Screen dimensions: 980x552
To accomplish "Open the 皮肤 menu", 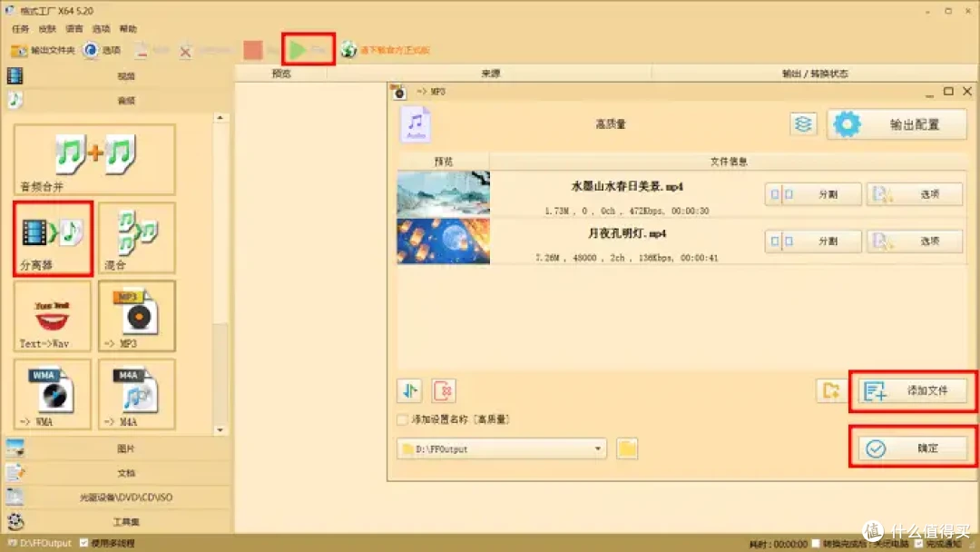I will click(47, 29).
